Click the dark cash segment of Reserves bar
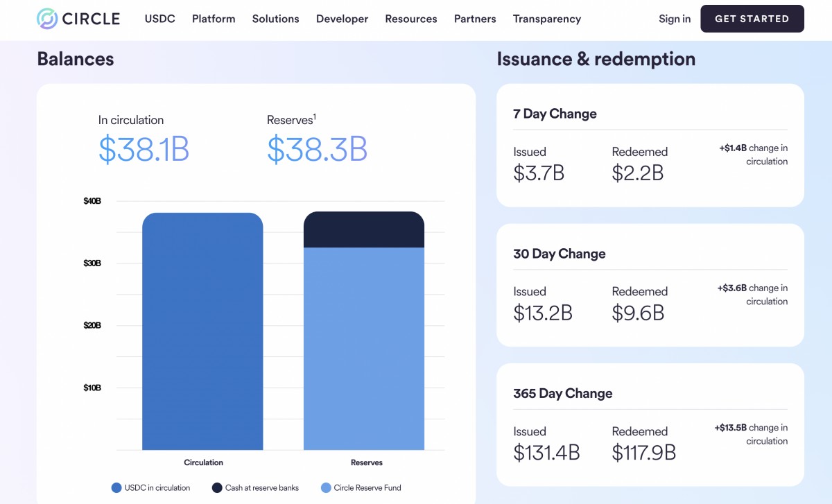The height and width of the screenshot is (504, 832). tap(364, 229)
